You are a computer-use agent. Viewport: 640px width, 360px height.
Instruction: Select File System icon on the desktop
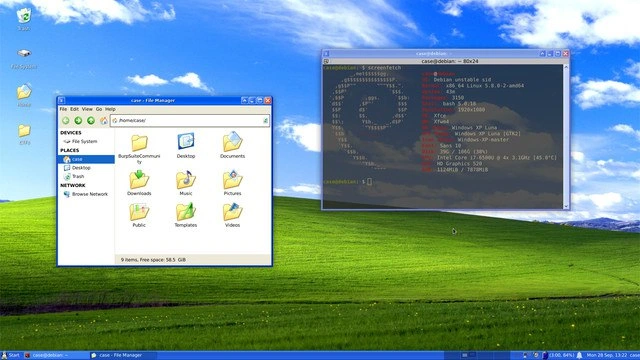point(24,58)
